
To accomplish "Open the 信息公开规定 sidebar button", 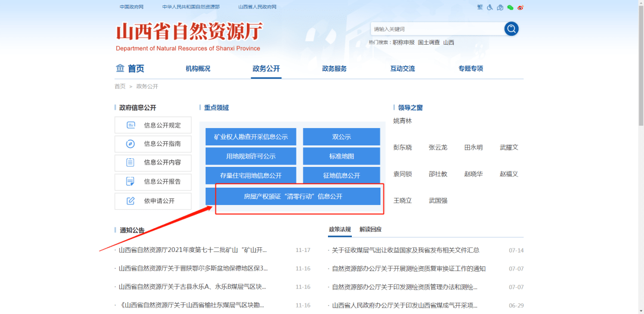I will [153, 125].
